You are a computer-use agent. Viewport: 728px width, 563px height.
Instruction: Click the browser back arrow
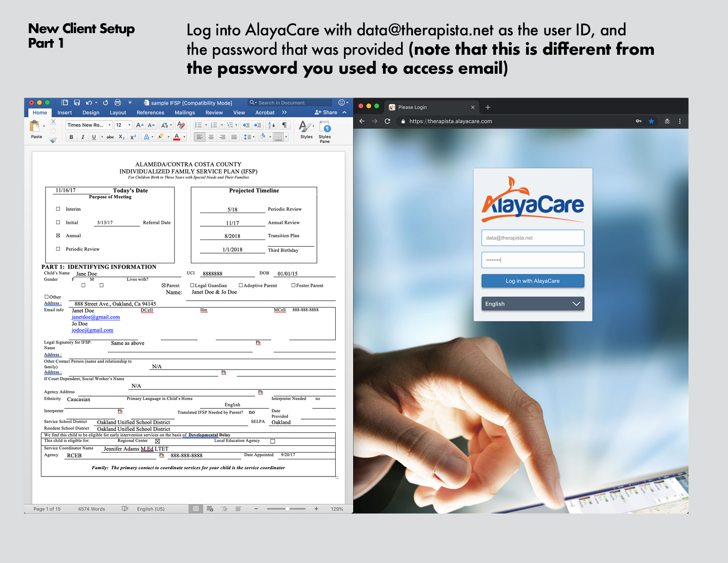click(362, 121)
